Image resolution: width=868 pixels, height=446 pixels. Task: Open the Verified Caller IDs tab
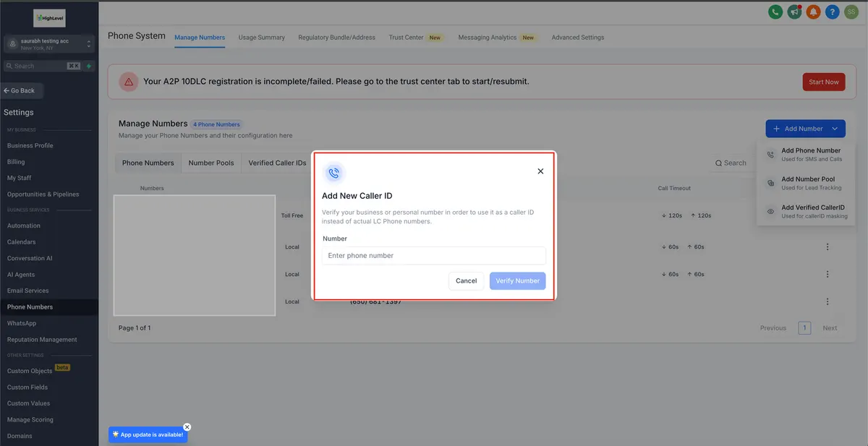click(x=277, y=163)
